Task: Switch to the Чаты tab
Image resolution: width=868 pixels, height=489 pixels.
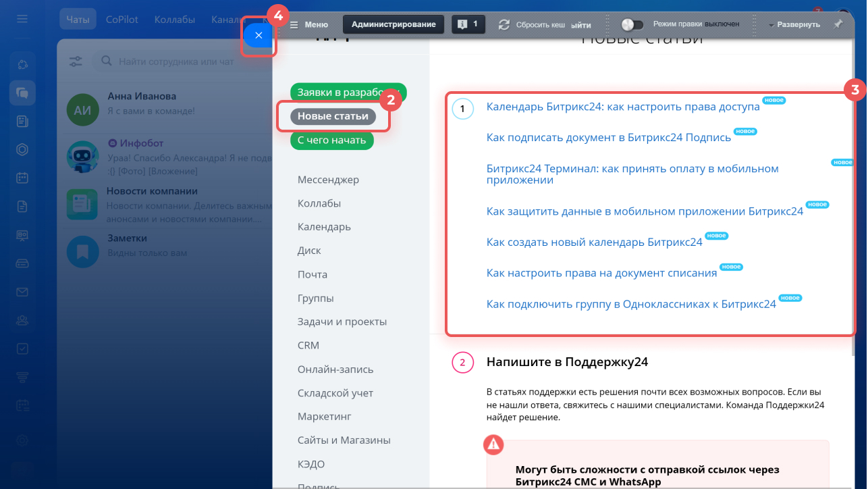Action: coord(78,20)
